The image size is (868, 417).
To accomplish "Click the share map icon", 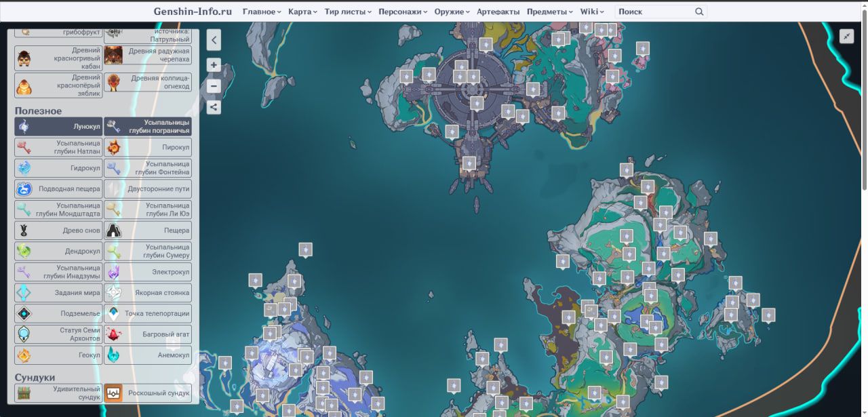I will pos(214,106).
